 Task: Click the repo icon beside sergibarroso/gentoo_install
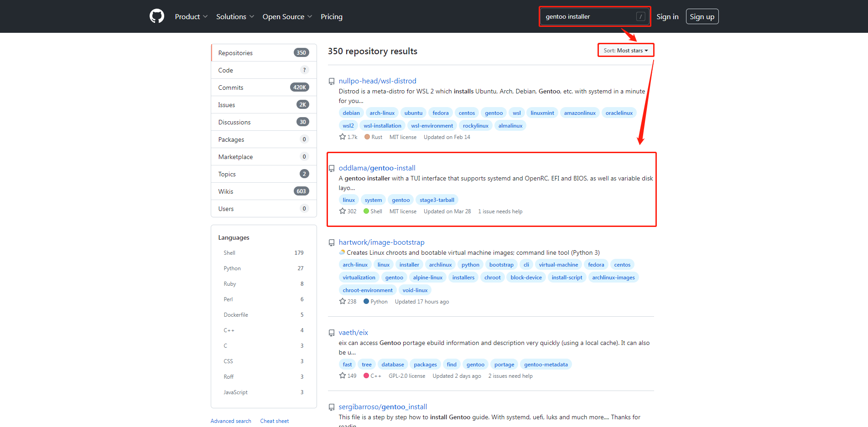(332, 407)
